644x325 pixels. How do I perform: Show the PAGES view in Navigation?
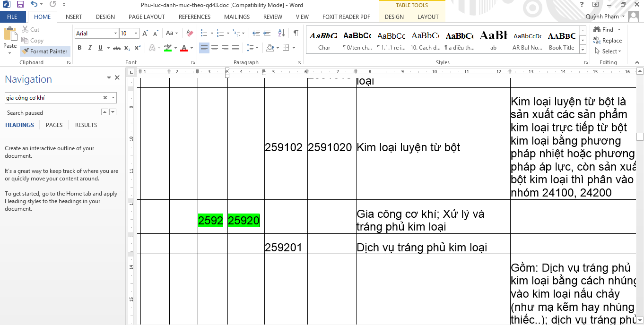pyautogui.click(x=54, y=125)
